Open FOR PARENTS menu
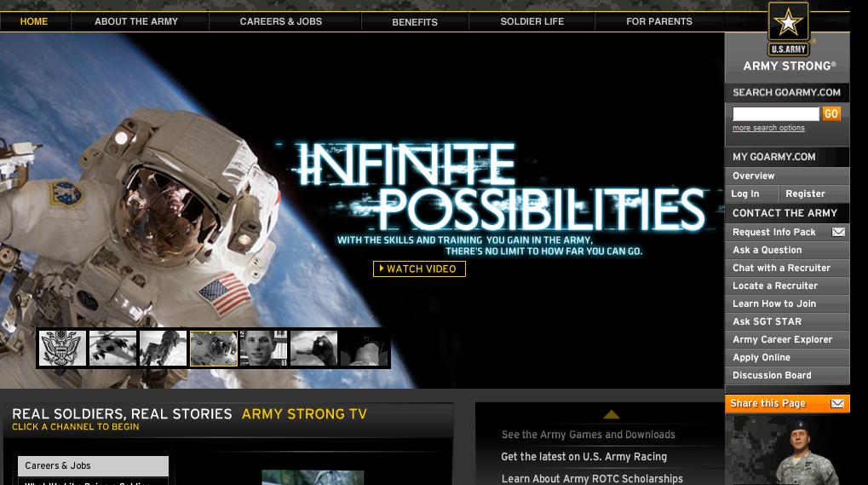Image resolution: width=868 pixels, height=485 pixels. tap(658, 21)
